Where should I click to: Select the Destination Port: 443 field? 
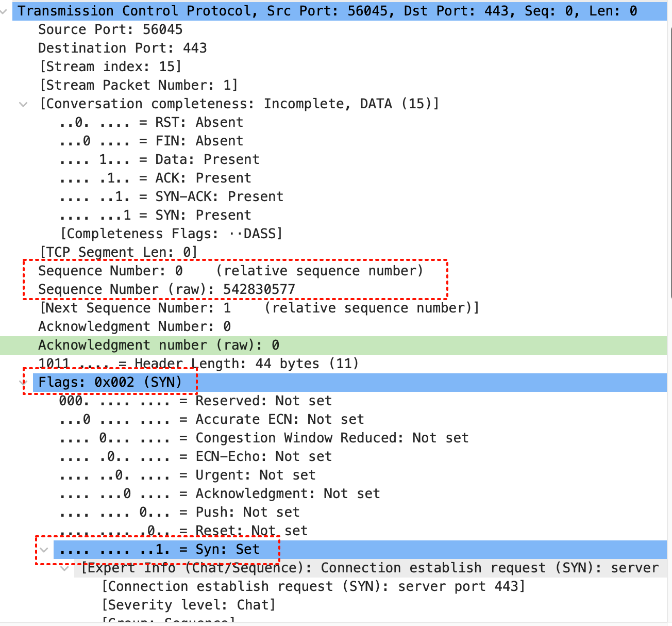(x=122, y=48)
